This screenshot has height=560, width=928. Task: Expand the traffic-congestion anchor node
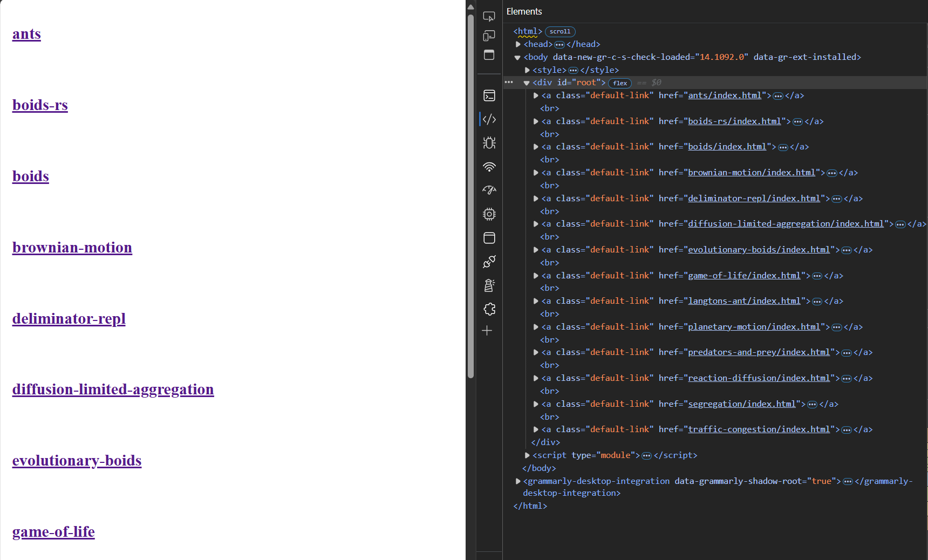[536, 429]
